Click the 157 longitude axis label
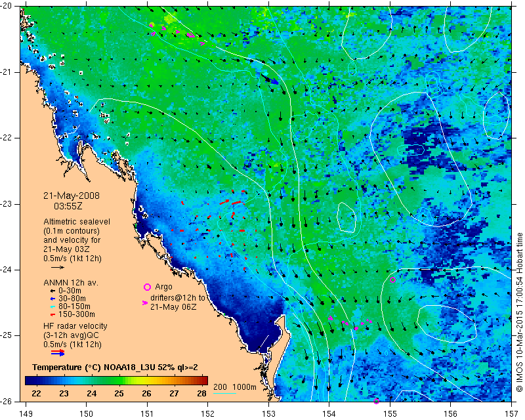Image resolution: width=525 pixels, height=420 pixels. pos(512,414)
